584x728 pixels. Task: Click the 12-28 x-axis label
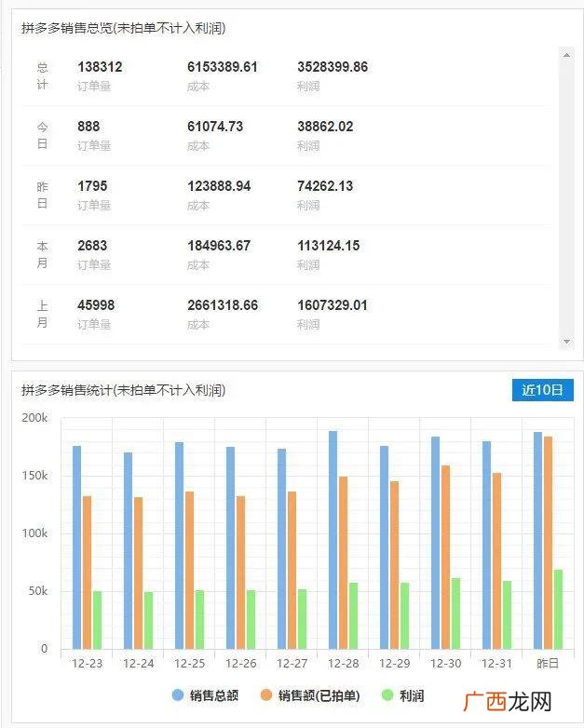point(344,664)
